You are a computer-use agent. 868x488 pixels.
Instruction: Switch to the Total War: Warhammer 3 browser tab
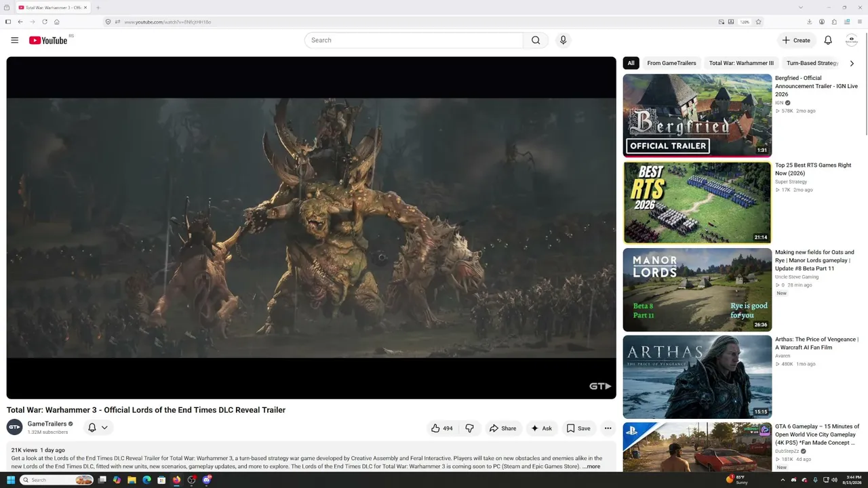pyautogui.click(x=53, y=7)
